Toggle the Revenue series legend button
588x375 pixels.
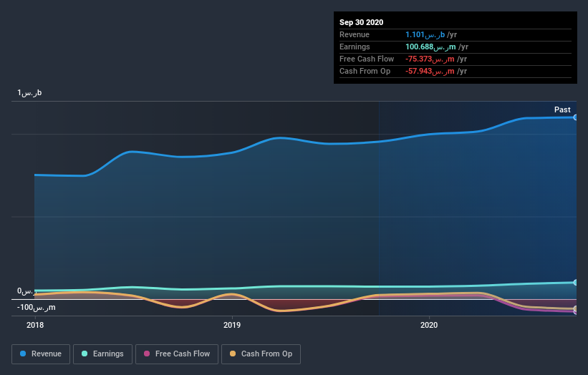pos(41,354)
